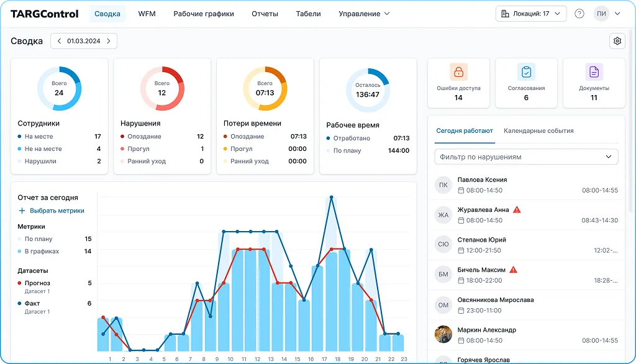Open the Управление dropdown menu
Screen dimensions: 636x364
pos(364,14)
